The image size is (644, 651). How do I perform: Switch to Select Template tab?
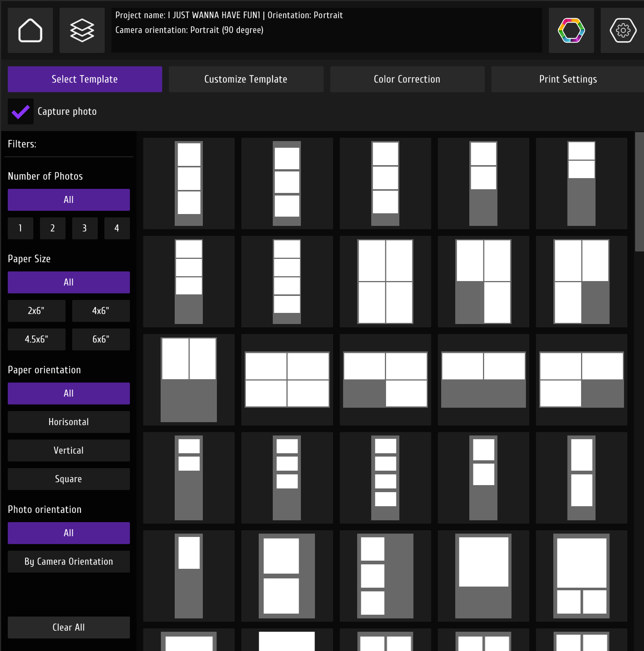coord(85,79)
